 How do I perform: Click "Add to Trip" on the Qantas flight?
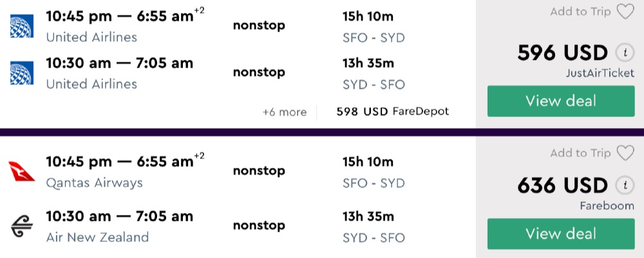580,153
